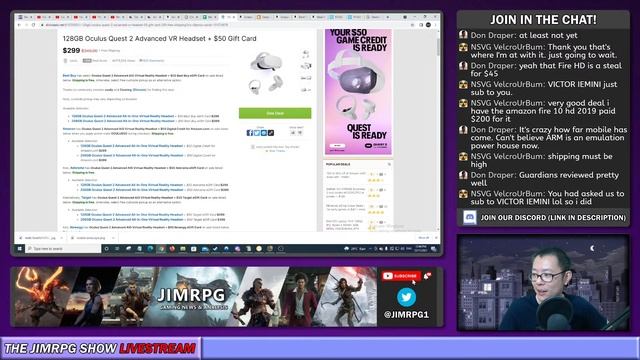This screenshot has width=640, height=360.
Task: Click the taskbar clock and date
Action: point(420,249)
